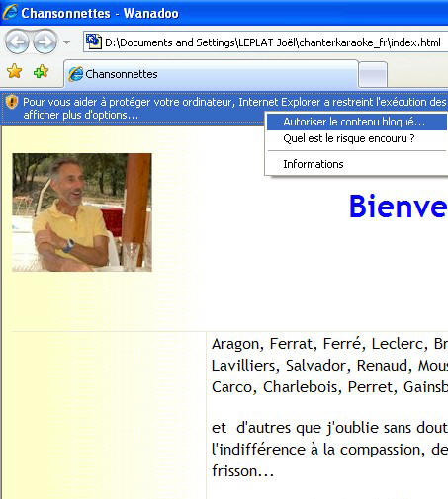Viewport: 448px width, 499px height.
Task: Click the Internet Explorer icon on Chansonnettes tab
Action: 75,74
